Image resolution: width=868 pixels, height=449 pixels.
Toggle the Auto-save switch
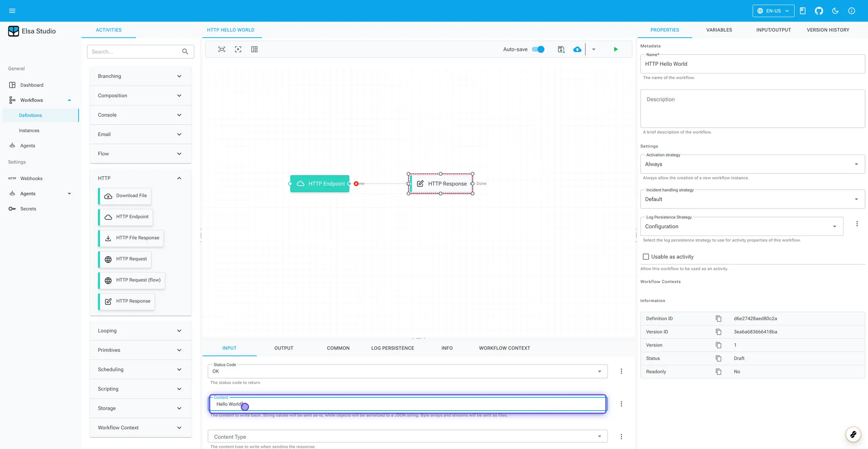coord(538,49)
